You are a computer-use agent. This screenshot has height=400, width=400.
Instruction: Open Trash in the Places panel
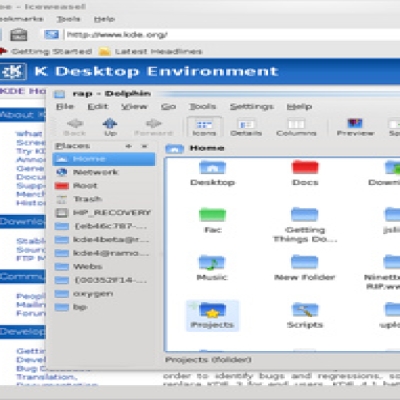(104, 199)
